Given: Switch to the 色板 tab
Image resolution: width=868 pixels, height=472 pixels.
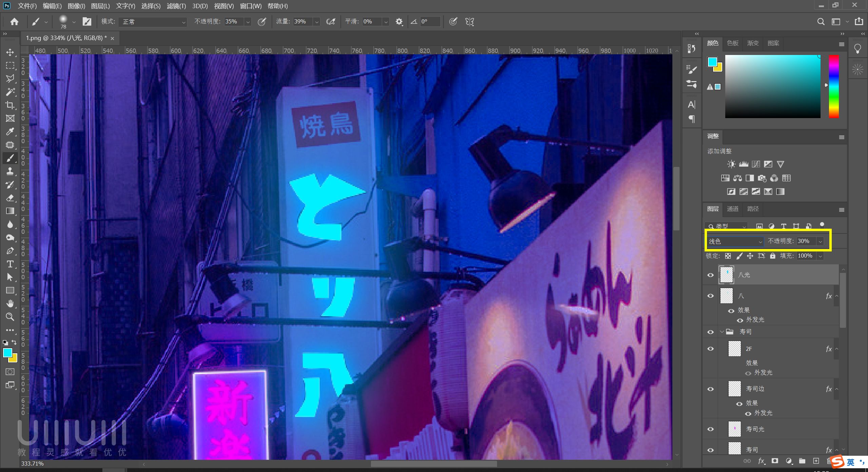Looking at the screenshot, I should 733,43.
